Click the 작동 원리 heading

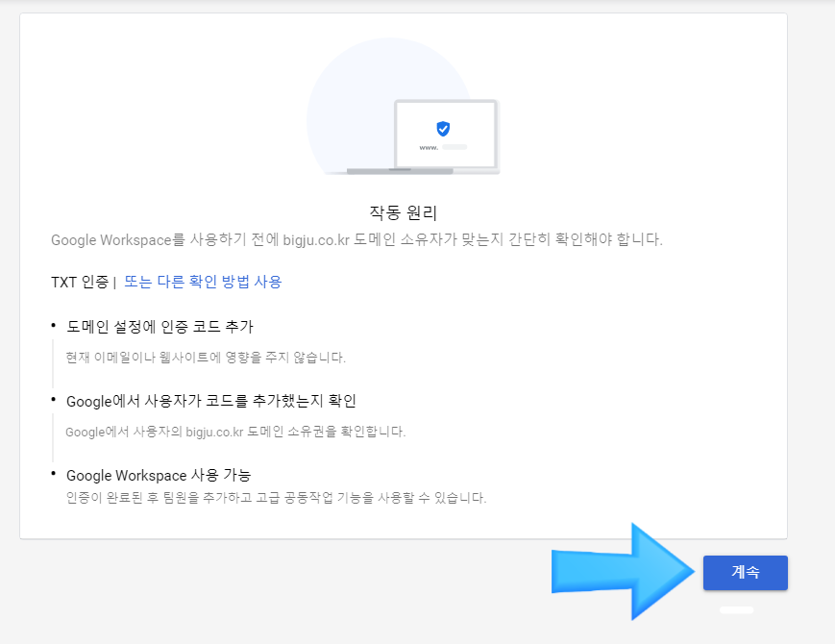pos(404,212)
